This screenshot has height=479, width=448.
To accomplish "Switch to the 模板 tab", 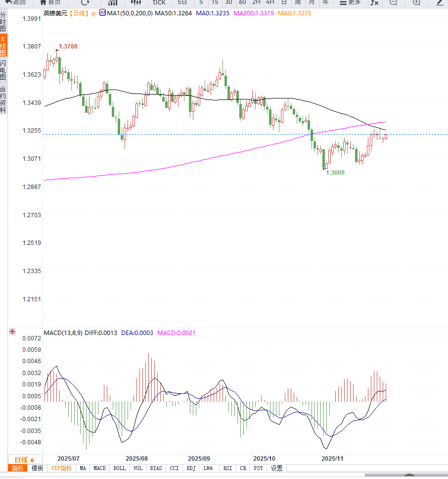I will click(38, 468).
